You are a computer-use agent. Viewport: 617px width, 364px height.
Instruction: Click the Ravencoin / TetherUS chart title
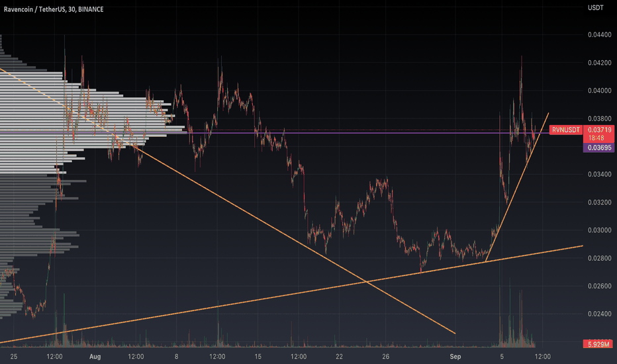click(x=54, y=9)
